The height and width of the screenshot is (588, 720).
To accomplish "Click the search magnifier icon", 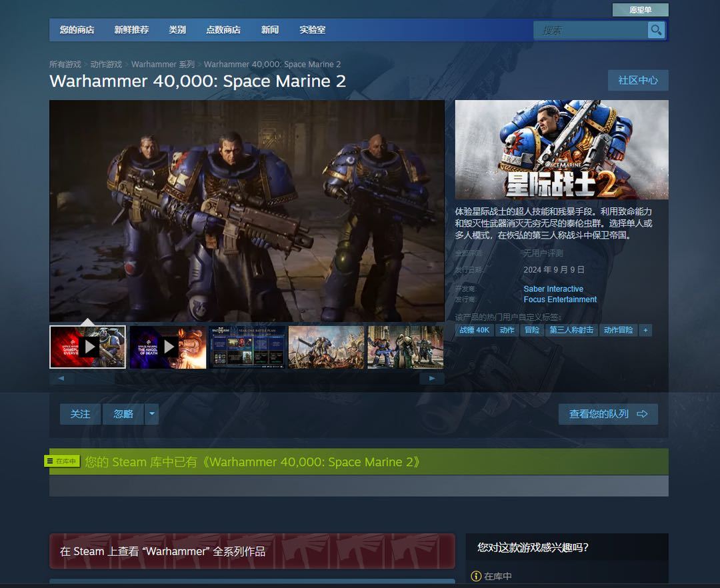I will (656, 30).
